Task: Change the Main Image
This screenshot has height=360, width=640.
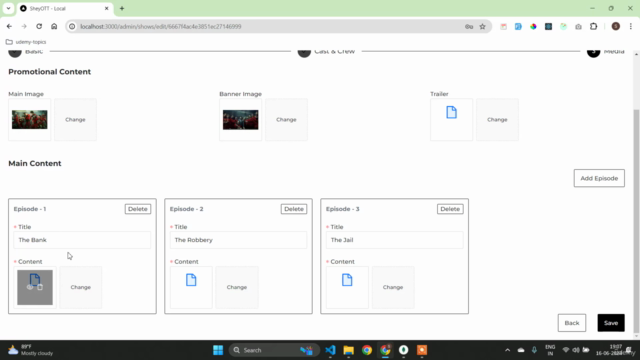Action: tap(76, 120)
